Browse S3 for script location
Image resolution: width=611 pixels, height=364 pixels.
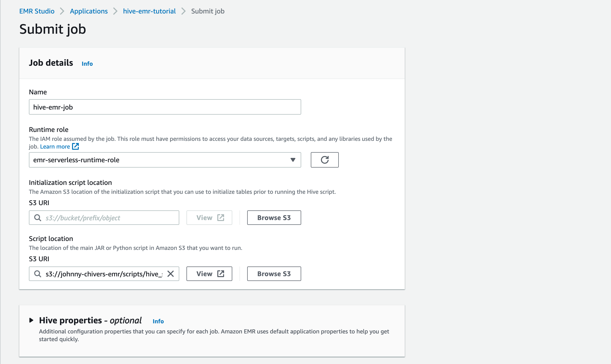pos(274,274)
